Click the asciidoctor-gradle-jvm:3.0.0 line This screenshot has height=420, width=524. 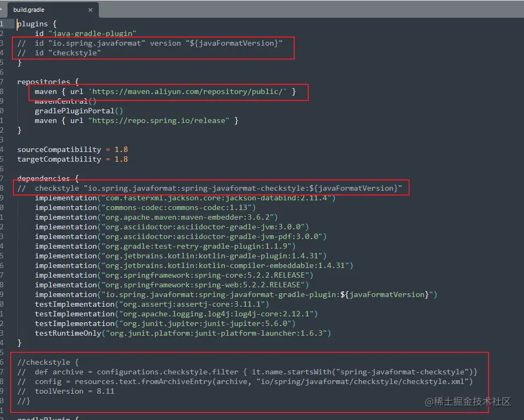click(172, 227)
